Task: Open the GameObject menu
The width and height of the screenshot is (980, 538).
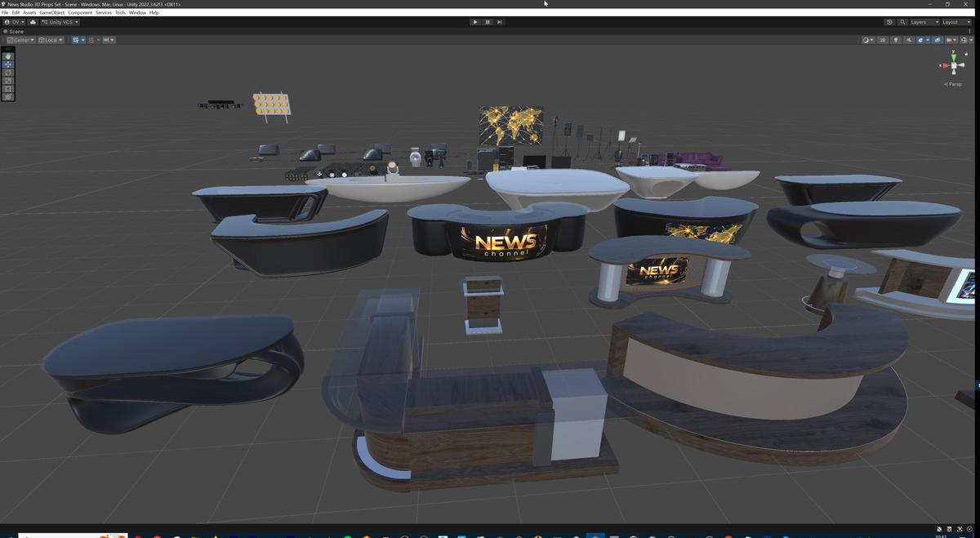Action: [52, 13]
